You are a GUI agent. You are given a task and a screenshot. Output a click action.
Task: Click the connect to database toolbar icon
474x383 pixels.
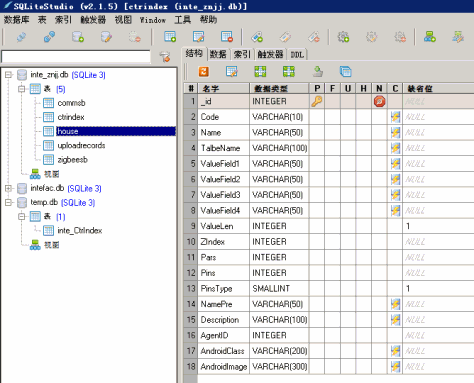[x=22, y=37]
